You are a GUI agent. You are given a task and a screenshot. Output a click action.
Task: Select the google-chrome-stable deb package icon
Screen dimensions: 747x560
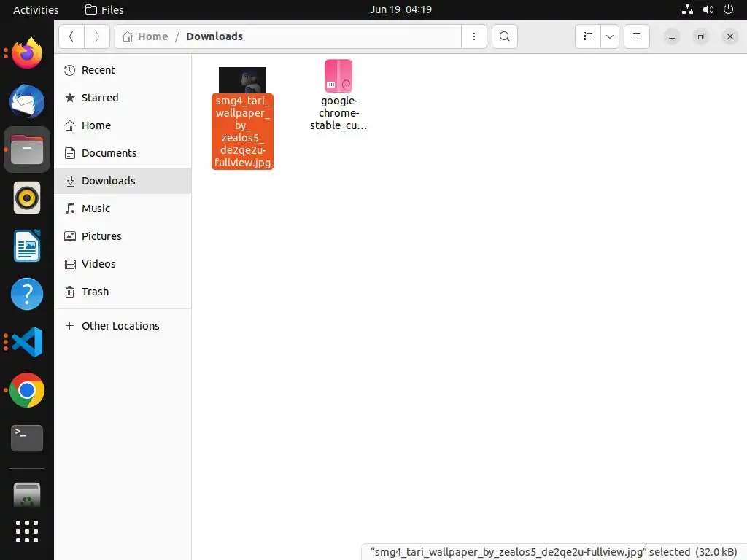[338, 76]
